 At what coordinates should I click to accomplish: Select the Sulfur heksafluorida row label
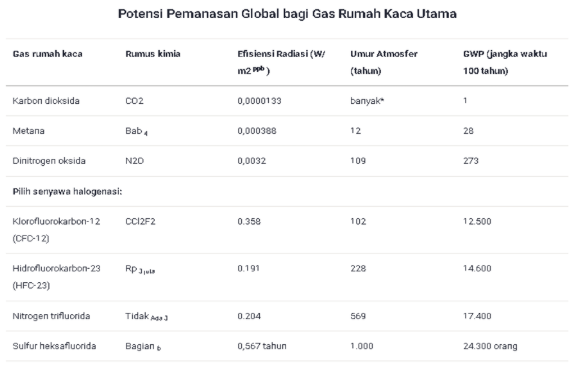click(54, 346)
